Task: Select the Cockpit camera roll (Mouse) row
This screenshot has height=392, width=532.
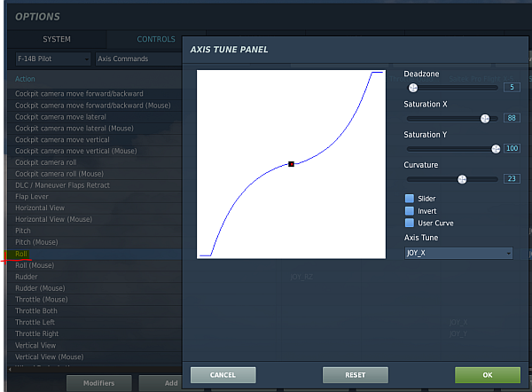Action: [95, 174]
